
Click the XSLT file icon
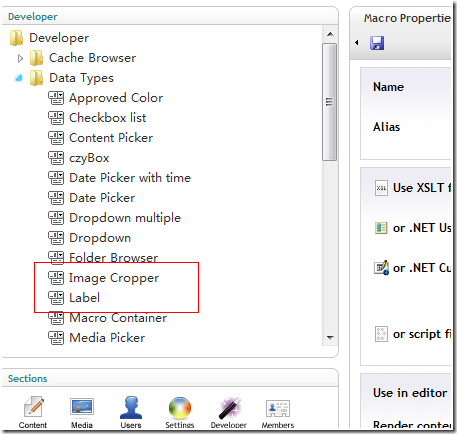pyautogui.click(x=381, y=188)
